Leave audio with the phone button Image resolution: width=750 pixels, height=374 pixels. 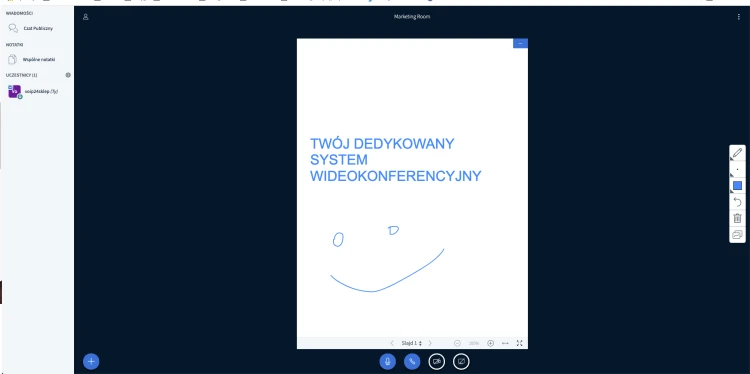[412, 361]
